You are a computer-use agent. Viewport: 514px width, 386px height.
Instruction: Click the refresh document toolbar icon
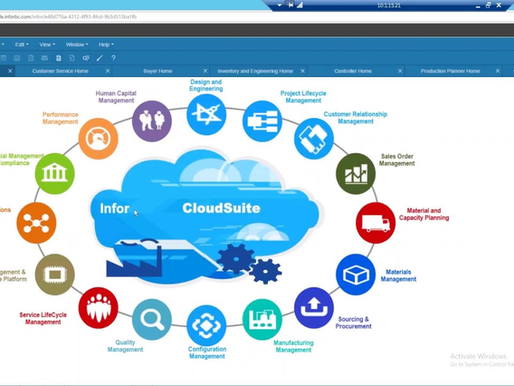click(72, 58)
